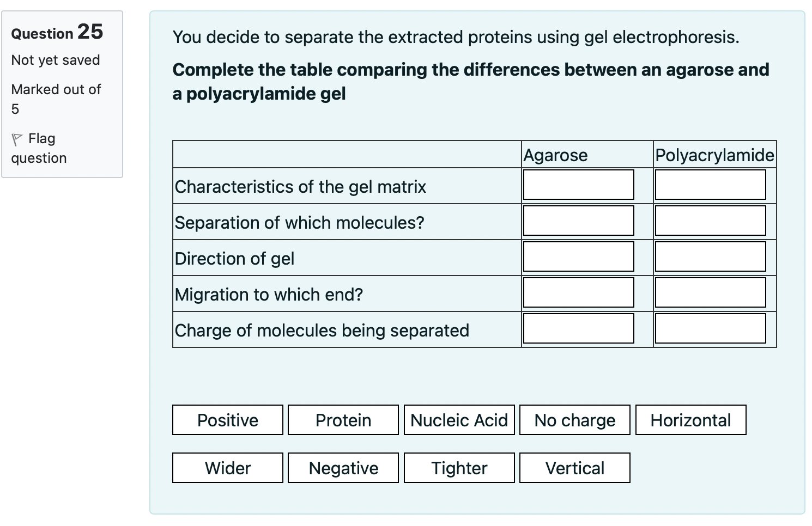Click Polyacrylamide migration end box
The height and width of the screenshot is (526, 812).
[710, 292]
